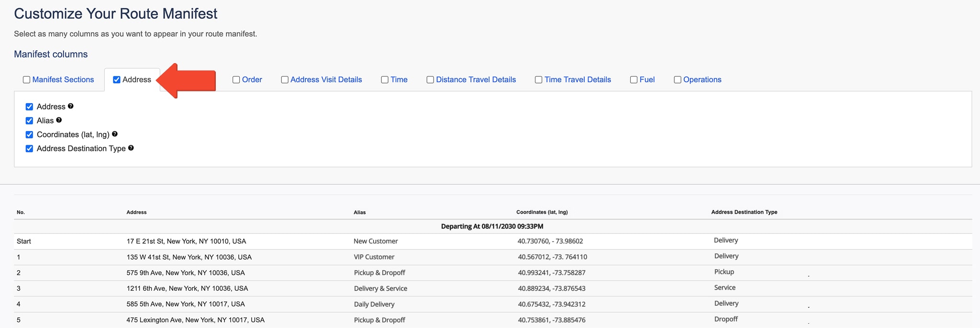Screen dimensions: 980x328
Task: Open help icon next to Alias option
Action: (59, 120)
